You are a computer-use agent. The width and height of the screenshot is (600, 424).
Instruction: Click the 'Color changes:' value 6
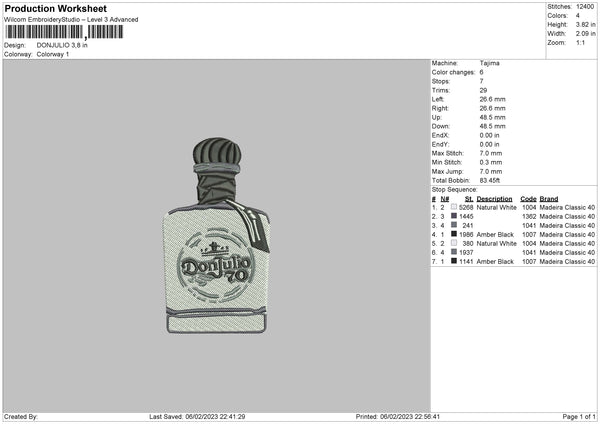click(481, 72)
